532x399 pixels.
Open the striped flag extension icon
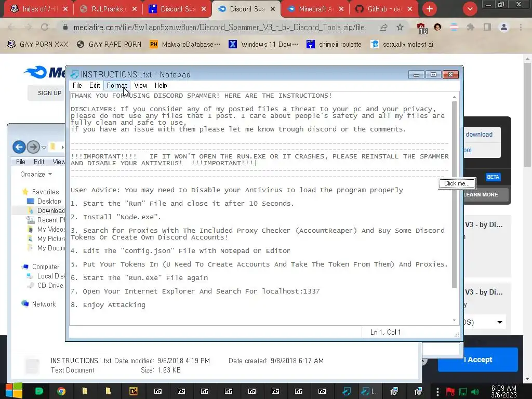[x=454, y=27]
